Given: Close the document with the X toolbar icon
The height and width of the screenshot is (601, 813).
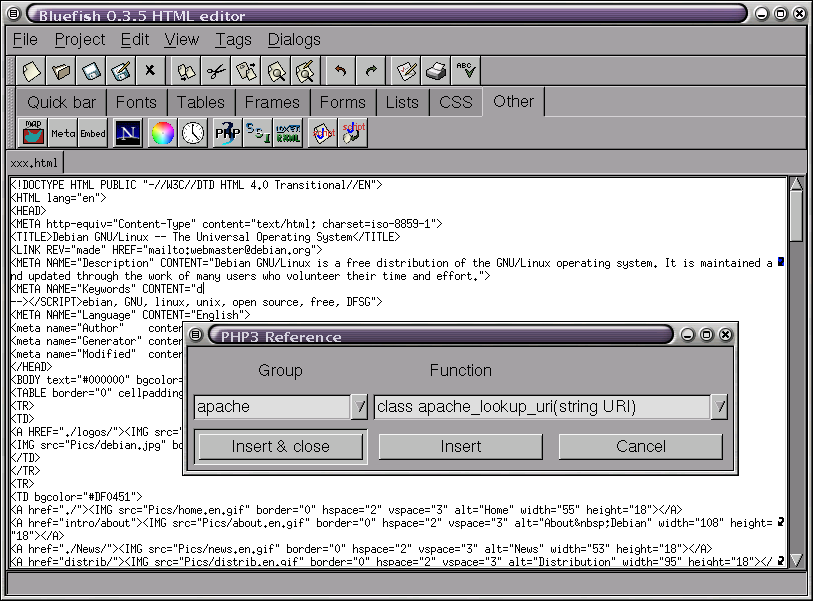Looking at the screenshot, I should coord(150,71).
